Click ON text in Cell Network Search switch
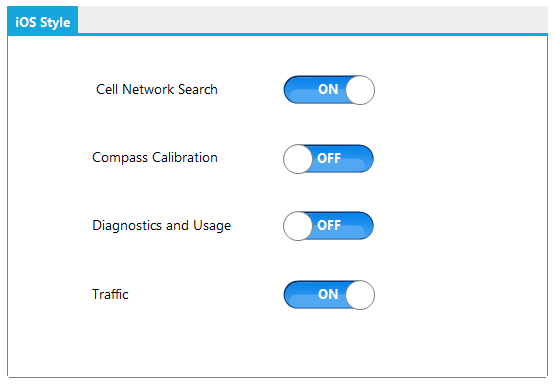The height and width of the screenshot is (386, 555). (x=328, y=89)
